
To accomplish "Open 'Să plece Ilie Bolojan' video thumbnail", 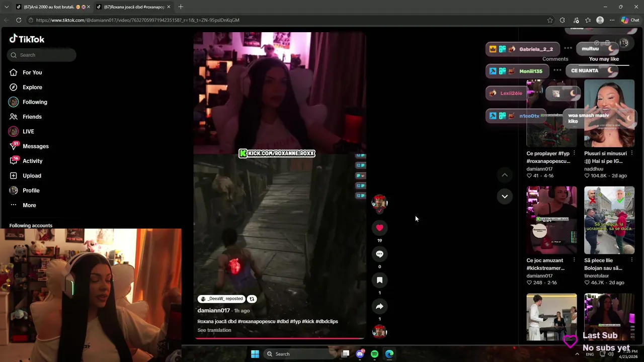I will 609,220.
